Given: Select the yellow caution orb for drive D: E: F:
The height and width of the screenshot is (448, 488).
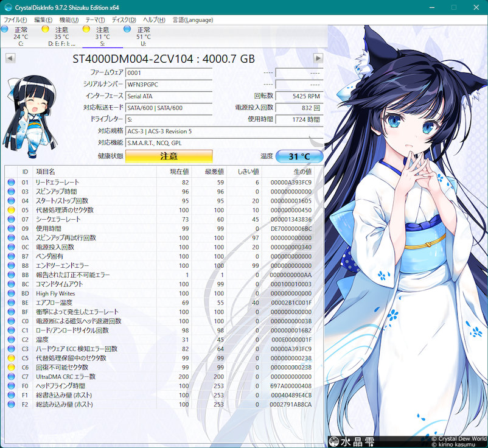Looking at the screenshot, I should 44,29.
